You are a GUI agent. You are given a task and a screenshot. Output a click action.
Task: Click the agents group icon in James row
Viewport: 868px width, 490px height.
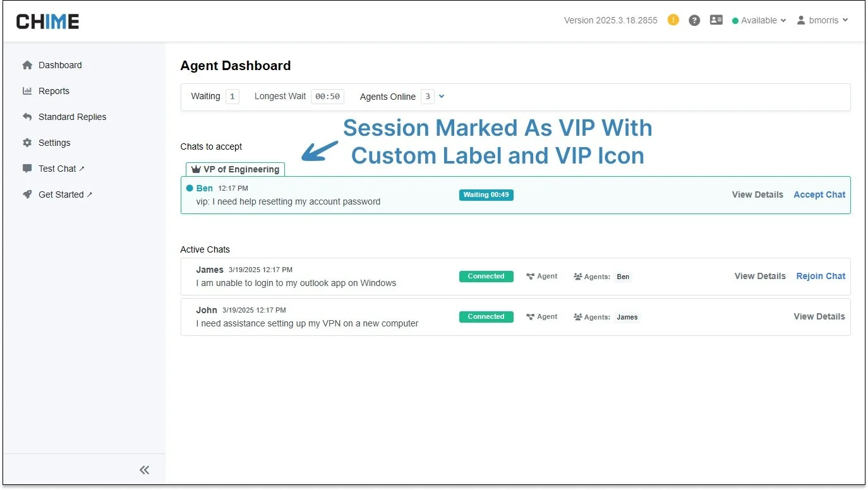click(578, 277)
